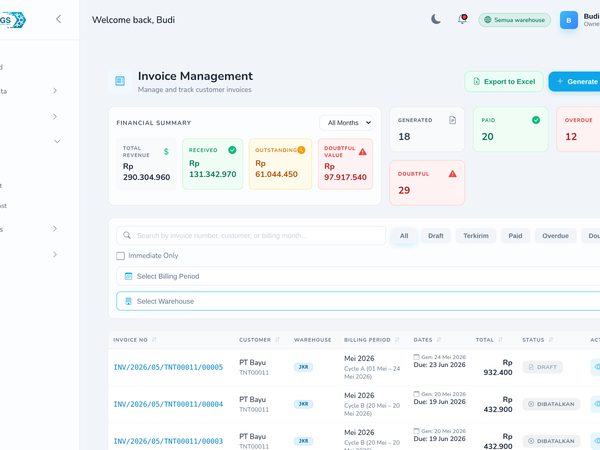Open Budi's profile avatar
600x450 pixels.
(x=569, y=20)
